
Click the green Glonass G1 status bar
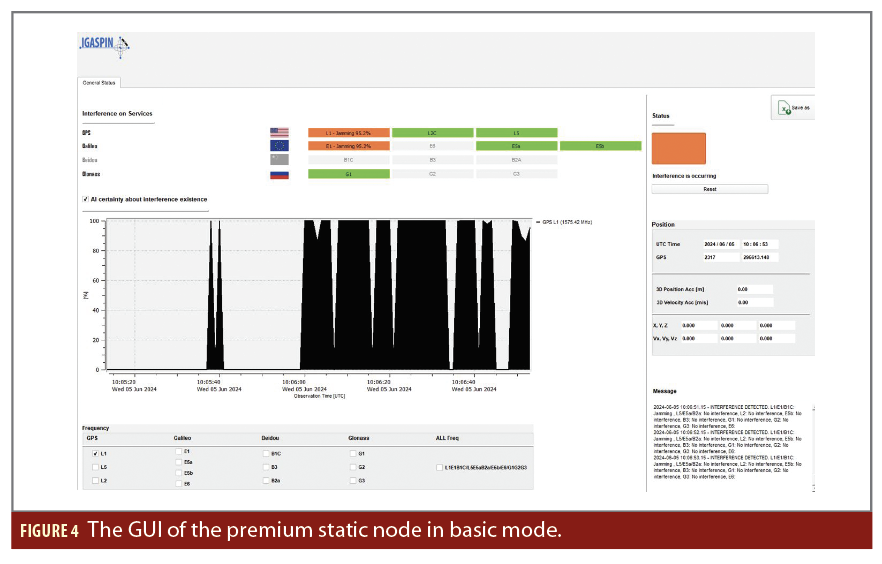(348, 173)
